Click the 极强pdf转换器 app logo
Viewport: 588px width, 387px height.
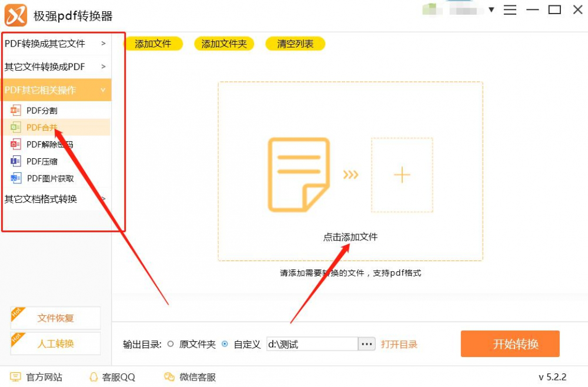tap(16, 15)
